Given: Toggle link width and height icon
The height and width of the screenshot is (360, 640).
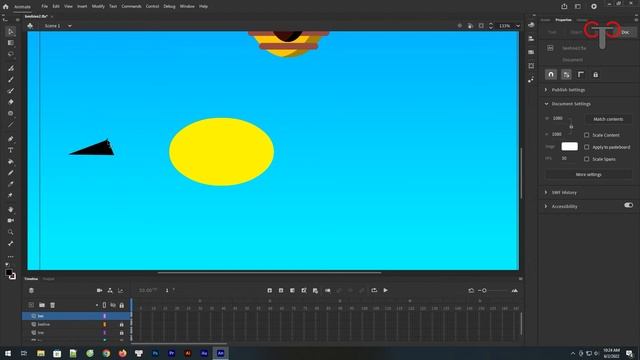Looking at the screenshot, I should pos(571,126).
